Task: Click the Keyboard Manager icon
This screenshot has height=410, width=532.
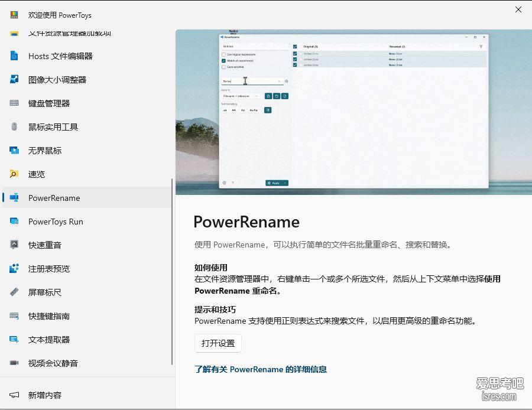Action: 14,103
